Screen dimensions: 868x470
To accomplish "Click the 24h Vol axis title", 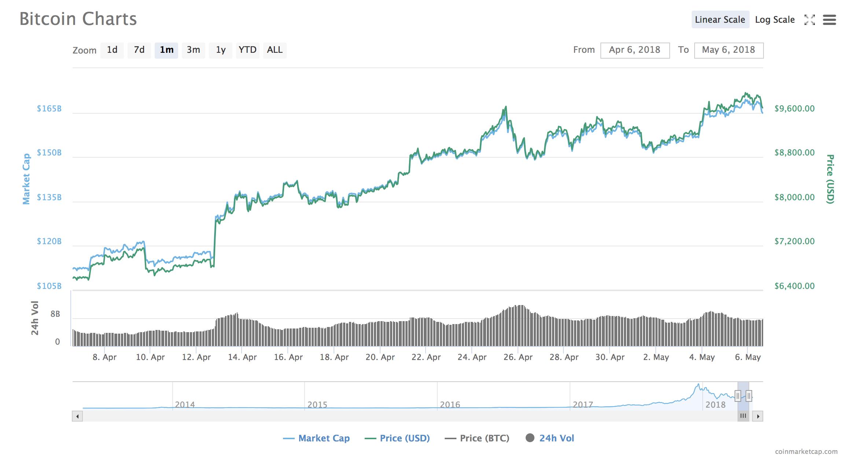I will [x=35, y=318].
